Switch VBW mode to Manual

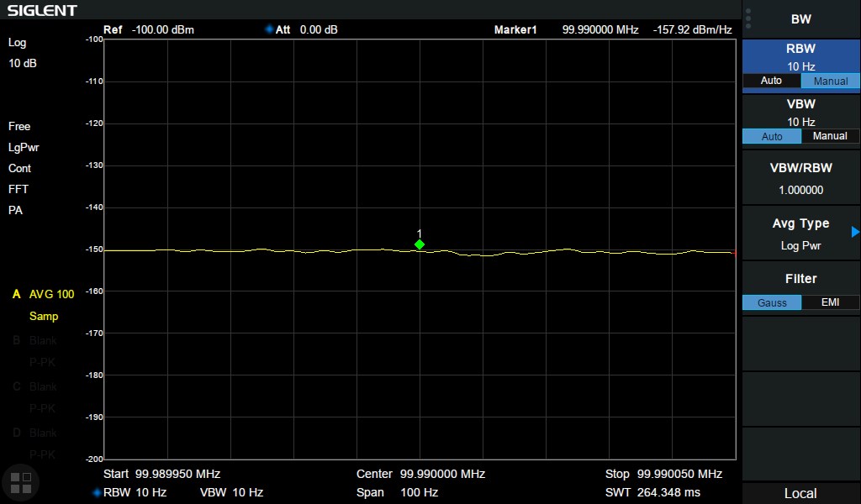coord(830,136)
